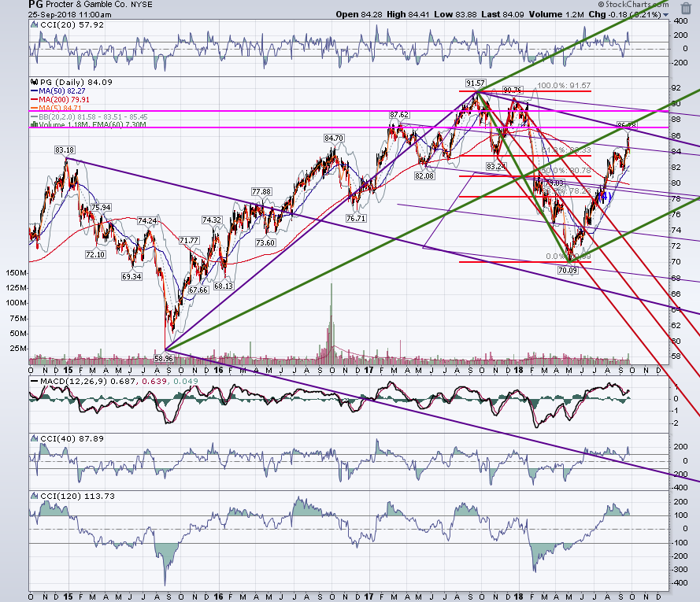Image resolution: width=700 pixels, height=602 pixels.
Task: Click the trash can icon
Action: [686, 8]
